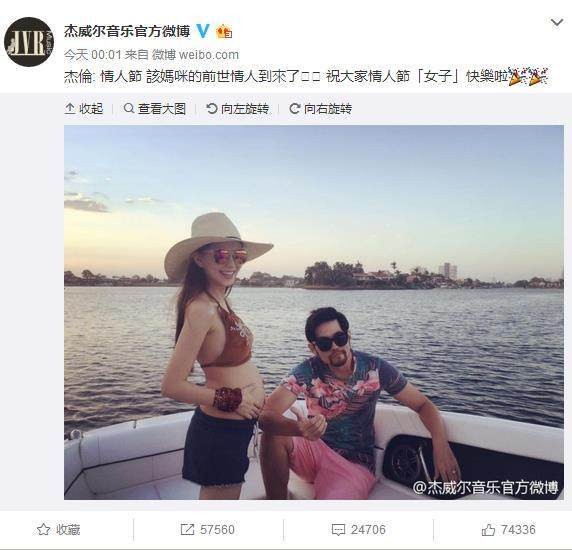This screenshot has height=550, width=572.
Task: Toggle the 收藏 star to favorite this post
Action: coord(59,530)
